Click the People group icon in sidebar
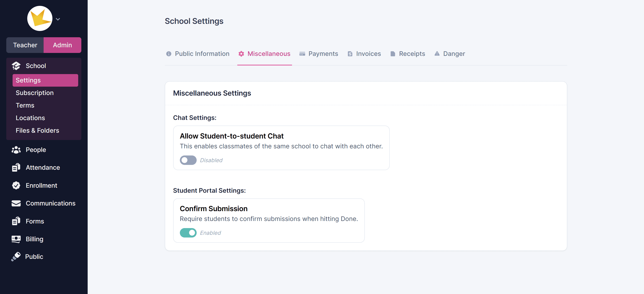The image size is (644, 294). [x=16, y=150]
